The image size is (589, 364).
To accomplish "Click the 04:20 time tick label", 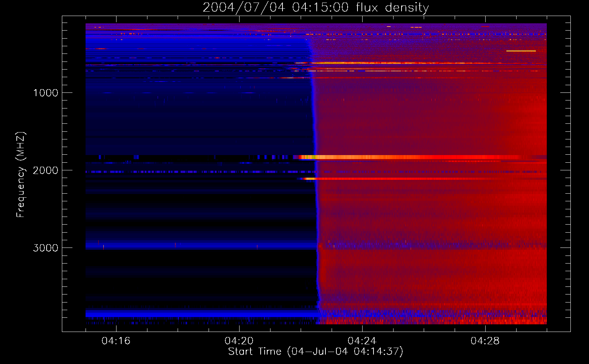I will pos(239,341).
